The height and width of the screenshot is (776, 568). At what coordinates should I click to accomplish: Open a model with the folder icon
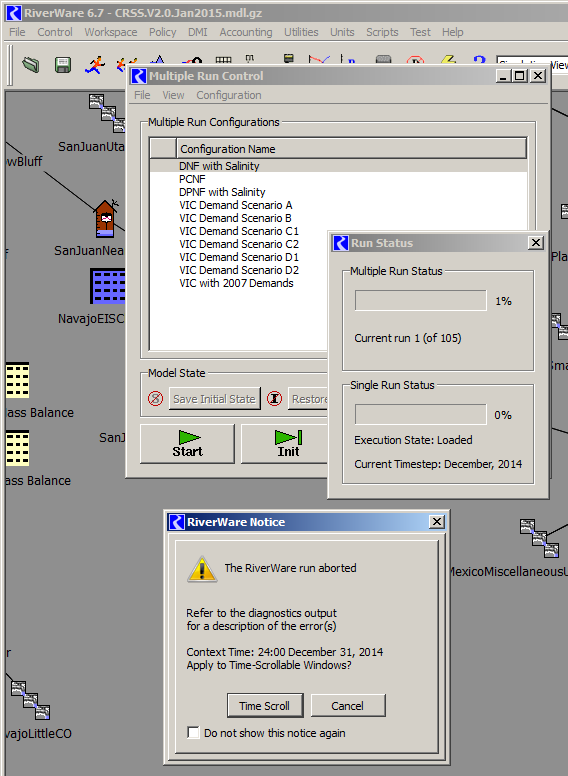point(31,65)
